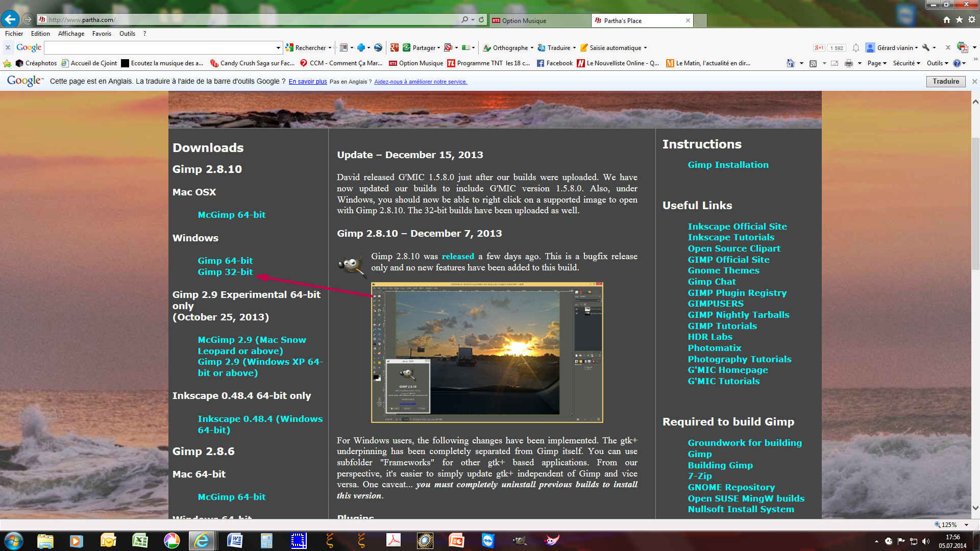The image size is (980, 551).
Task: Open the help question mark icon
Action: (957, 63)
